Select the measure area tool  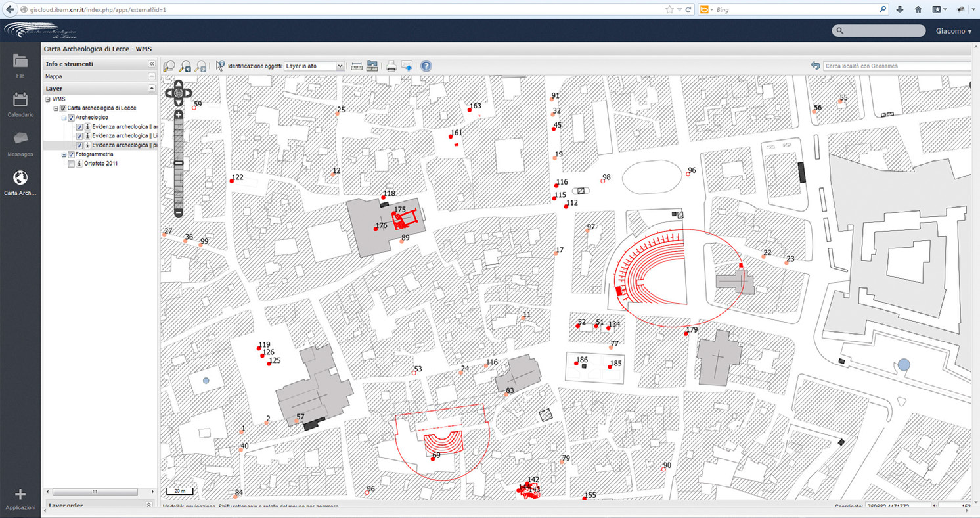[x=372, y=66]
